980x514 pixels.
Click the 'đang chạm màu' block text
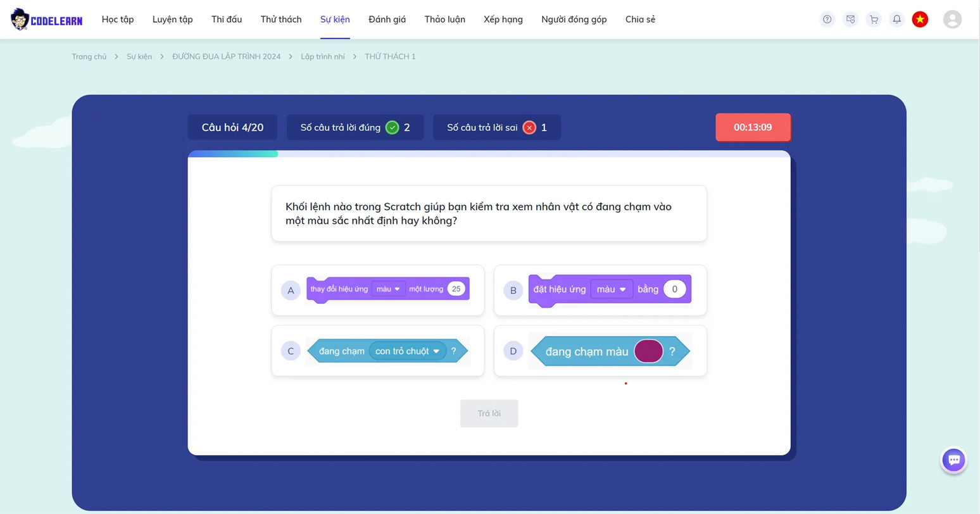[587, 351]
